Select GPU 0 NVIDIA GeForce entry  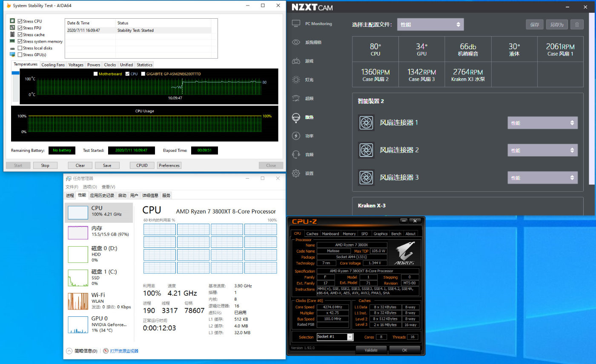click(x=99, y=324)
